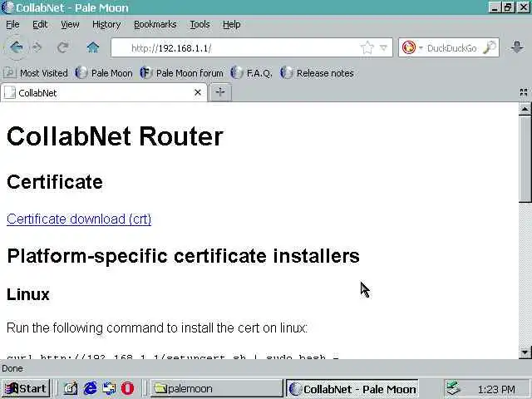532x399 pixels.
Task: Open a new tab with plus button
Action: [x=220, y=92]
